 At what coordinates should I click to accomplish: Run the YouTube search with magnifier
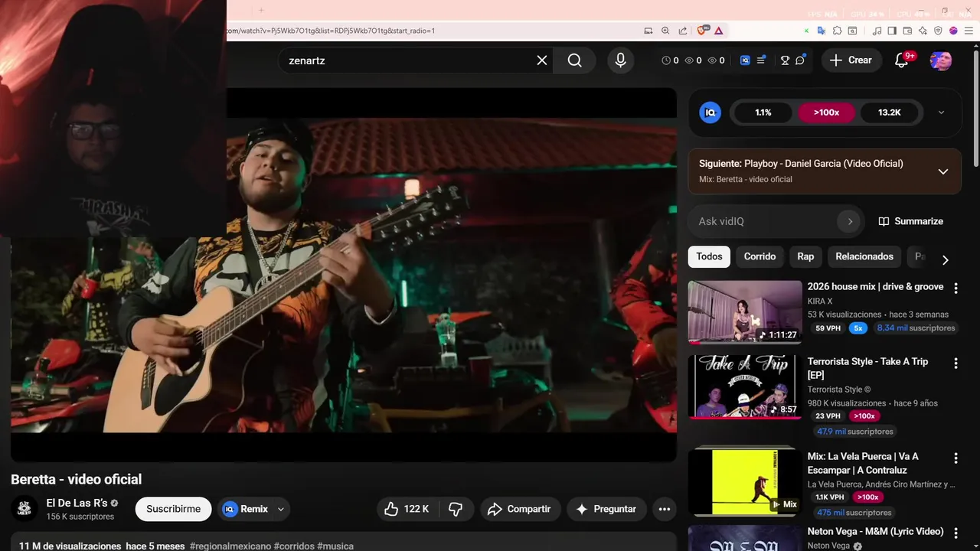coord(575,60)
